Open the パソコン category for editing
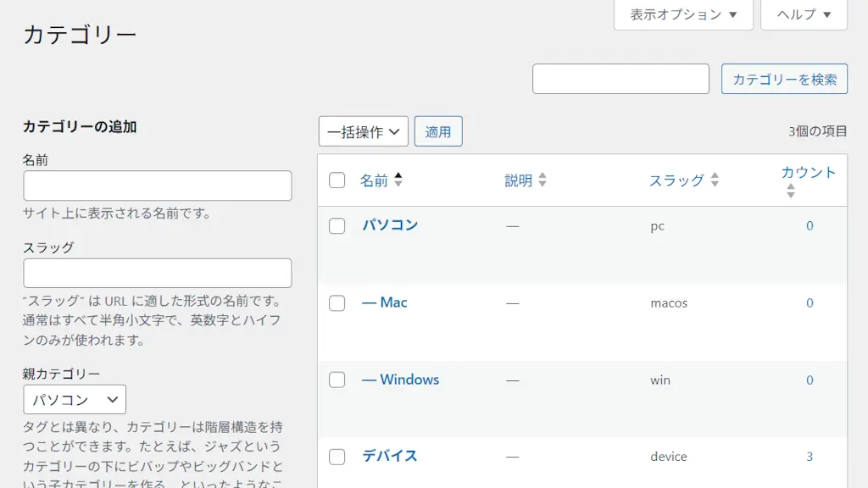Image resolution: width=868 pixels, height=488 pixels. click(391, 225)
